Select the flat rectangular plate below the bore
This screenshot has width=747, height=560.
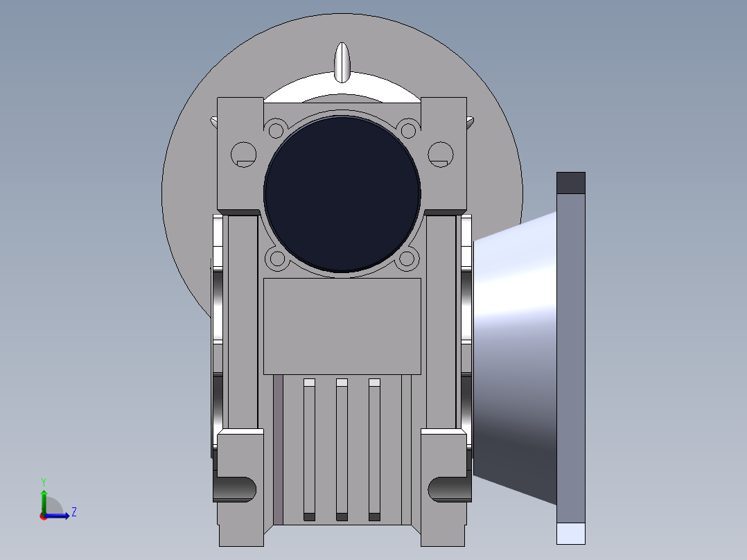coord(342,326)
